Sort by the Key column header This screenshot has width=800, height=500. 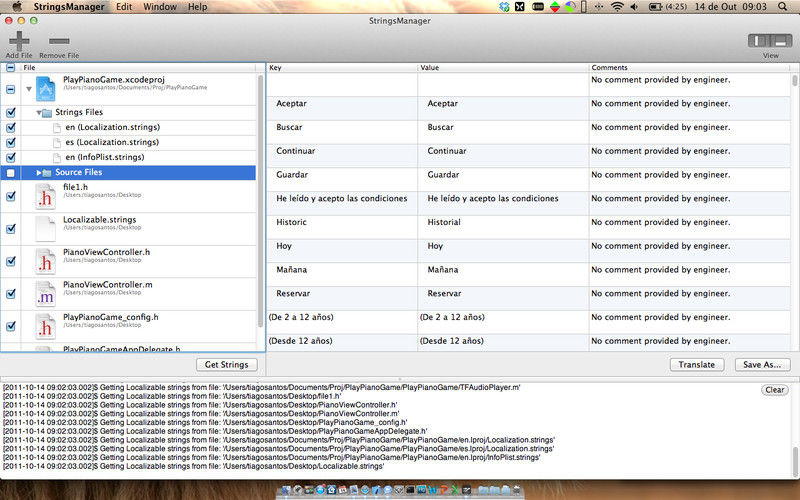pos(342,67)
